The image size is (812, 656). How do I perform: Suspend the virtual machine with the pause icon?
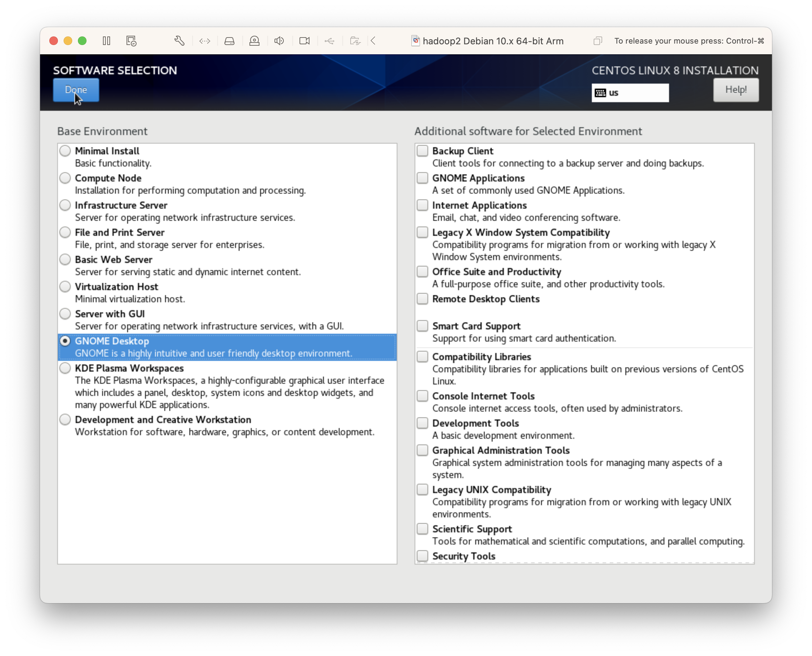[106, 40]
